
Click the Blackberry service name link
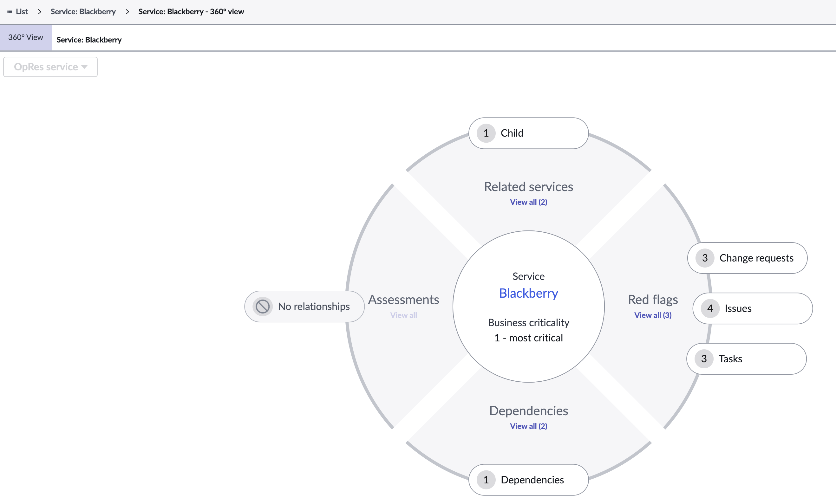pos(529,293)
